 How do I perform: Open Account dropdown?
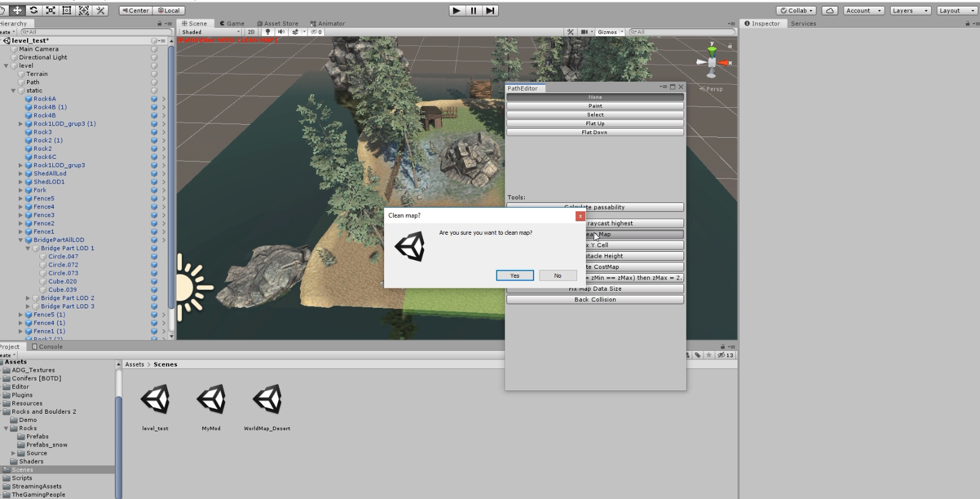[864, 11]
